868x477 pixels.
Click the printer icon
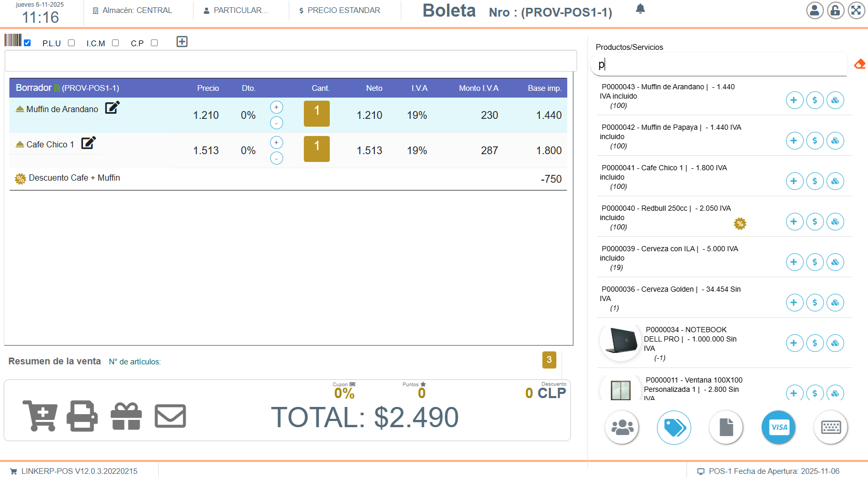(x=82, y=416)
